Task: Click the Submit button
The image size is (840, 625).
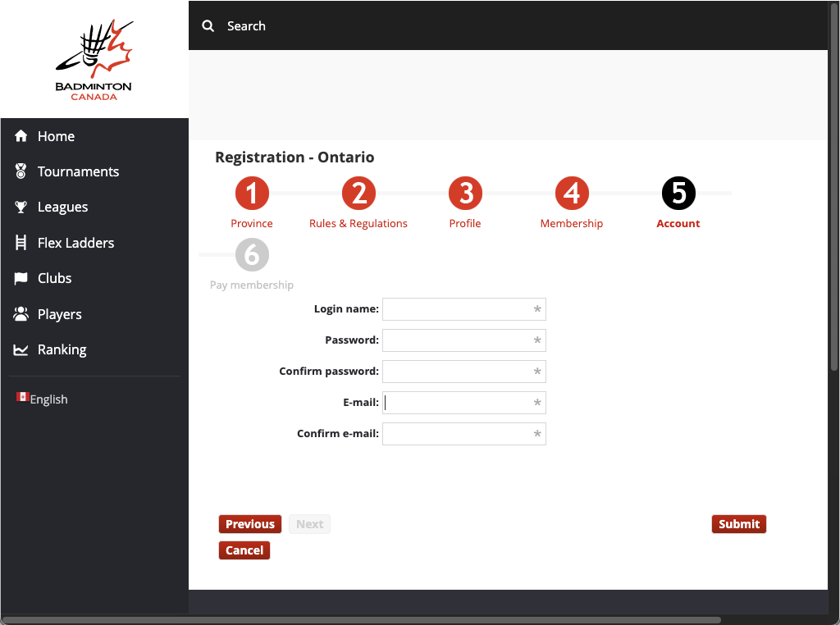Action: tap(739, 524)
